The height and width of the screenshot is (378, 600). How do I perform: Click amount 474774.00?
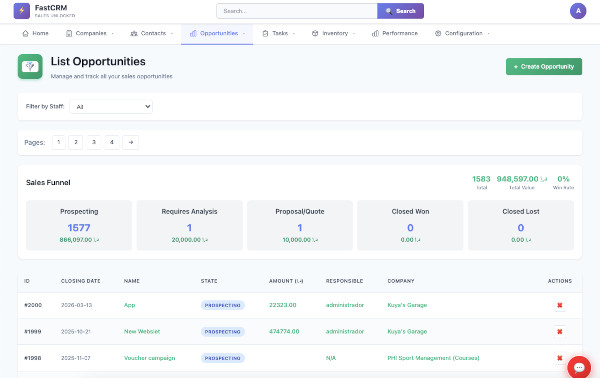[x=284, y=332]
